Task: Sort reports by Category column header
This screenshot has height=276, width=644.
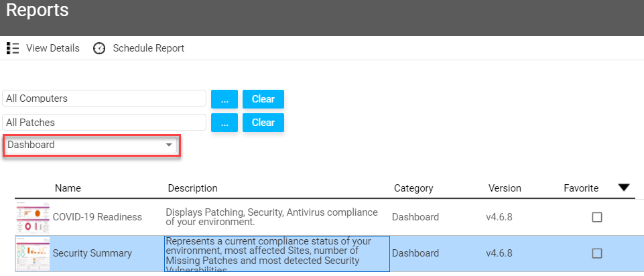Action: 413,188
